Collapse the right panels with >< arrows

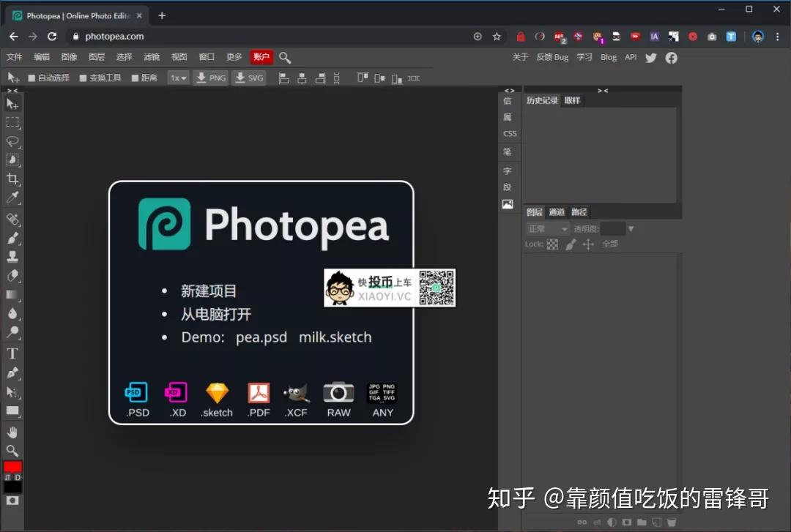[x=603, y=90]
